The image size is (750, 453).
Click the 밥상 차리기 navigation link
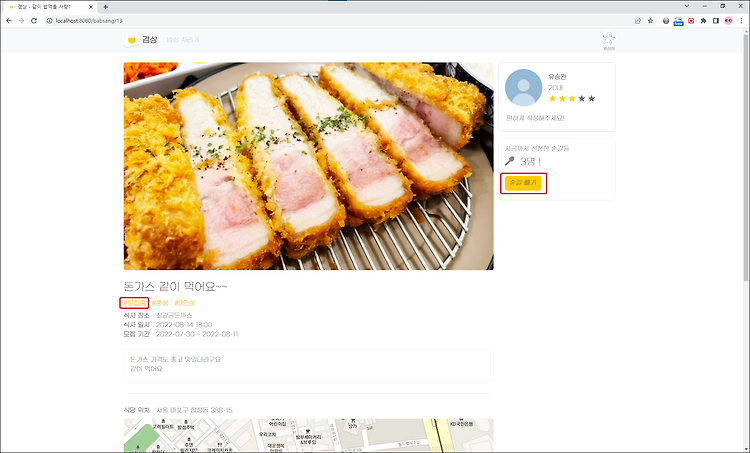coord(183,40)
